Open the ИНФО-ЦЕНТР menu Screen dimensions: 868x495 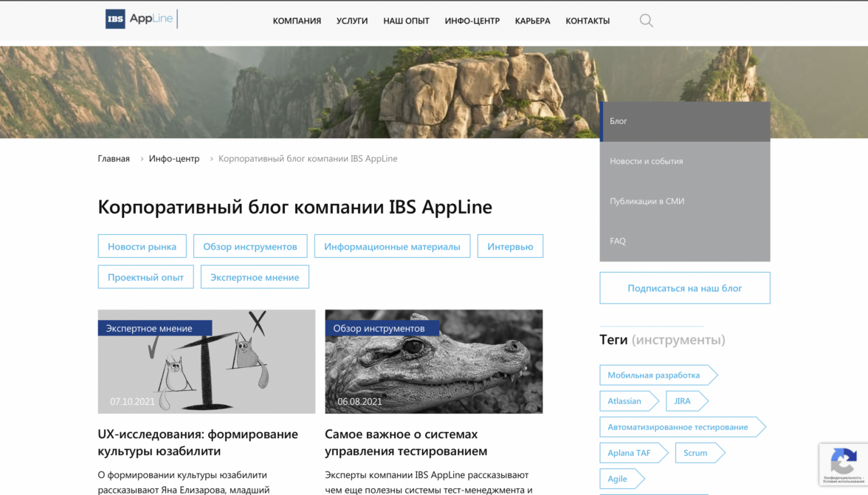(x=472, y=21)
